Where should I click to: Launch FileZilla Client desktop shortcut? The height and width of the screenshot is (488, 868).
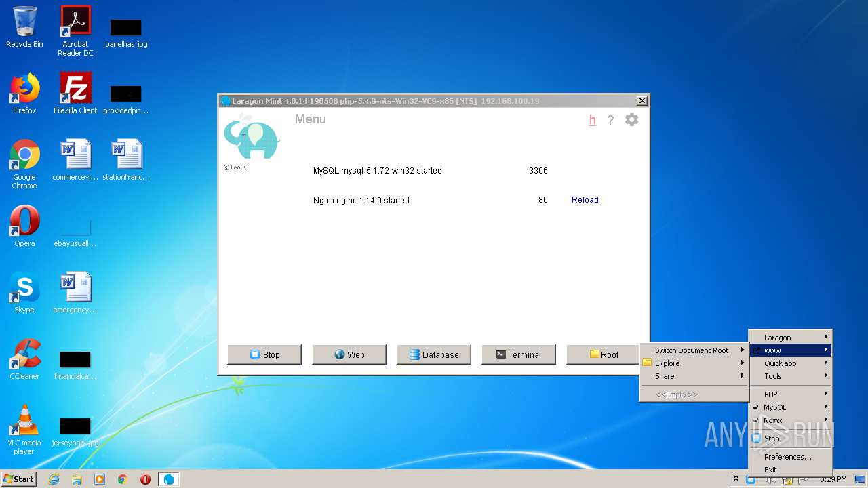point(75,94)
